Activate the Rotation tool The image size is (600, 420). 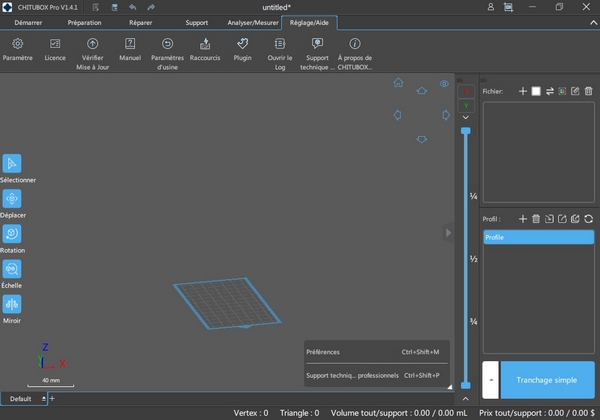[12, 234]
